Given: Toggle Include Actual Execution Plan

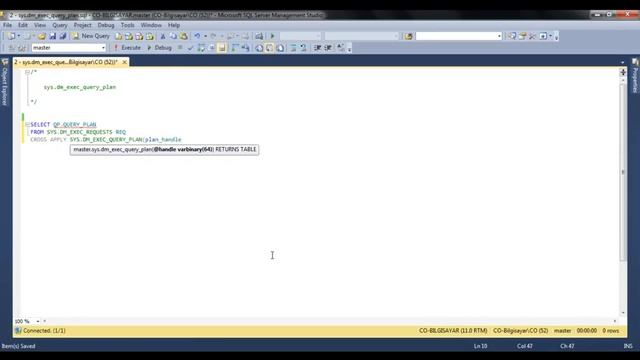Looking at the screenshot, I should (235, 48).
